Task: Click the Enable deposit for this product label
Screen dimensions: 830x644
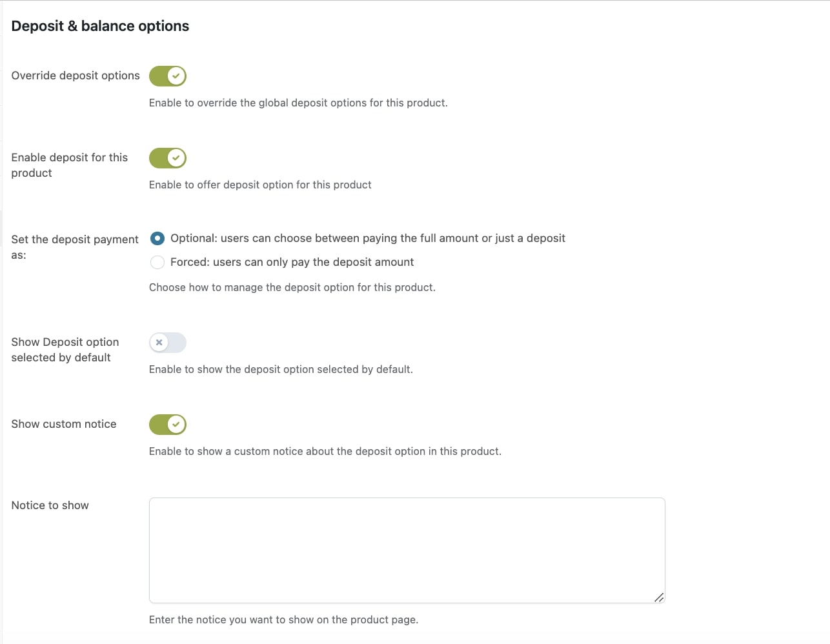Action: tap(70, 165)
